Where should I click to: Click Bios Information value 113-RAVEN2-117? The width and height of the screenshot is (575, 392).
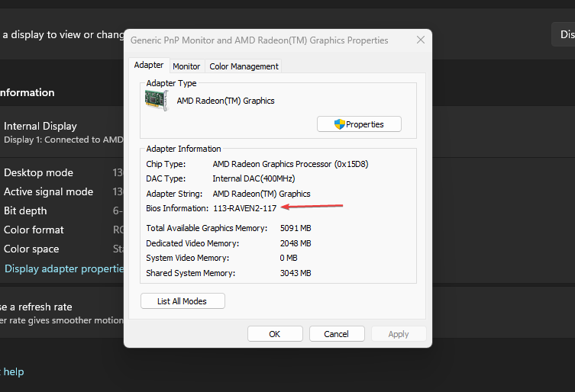pos(244,208)
